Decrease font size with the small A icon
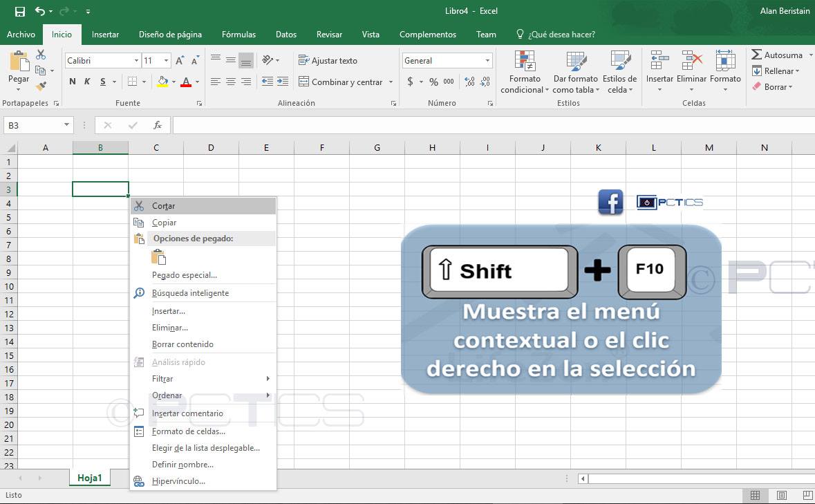The width and height of the screenshot is (815, 504). coord(195,61)
